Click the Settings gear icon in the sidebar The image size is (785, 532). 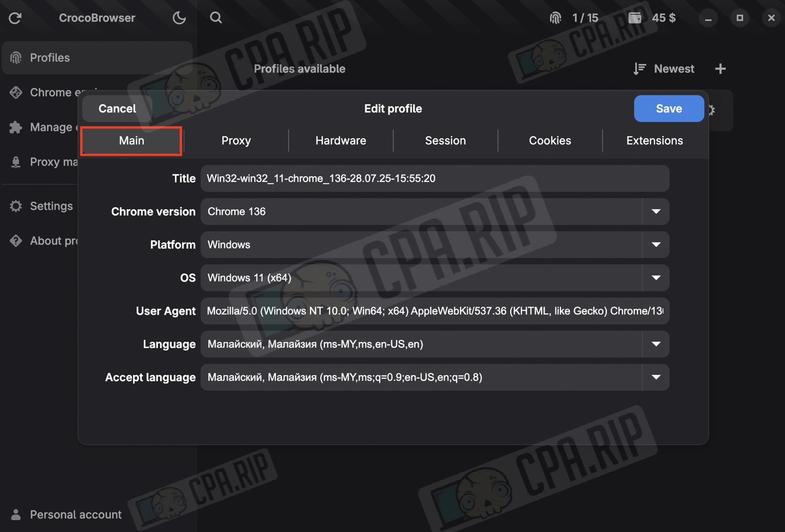(16, 206)
